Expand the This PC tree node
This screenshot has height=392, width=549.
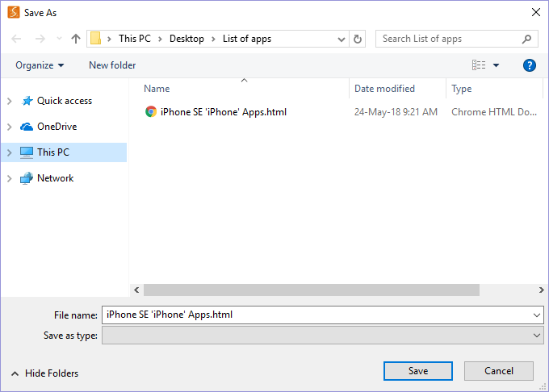coord(10,152)
